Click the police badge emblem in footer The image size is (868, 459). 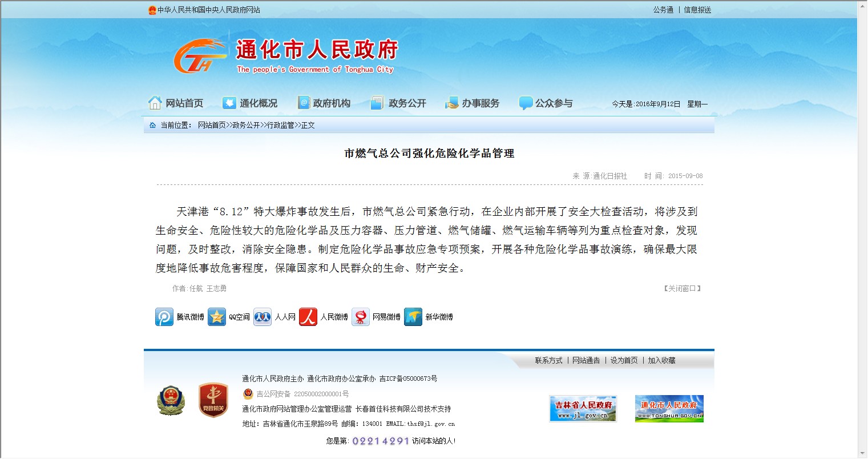171,400
